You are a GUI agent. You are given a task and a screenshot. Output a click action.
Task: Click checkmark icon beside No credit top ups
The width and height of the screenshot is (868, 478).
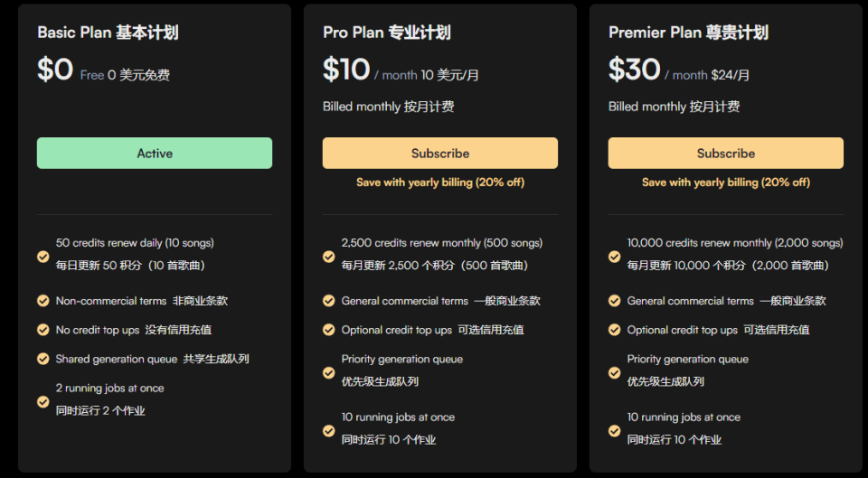(x=43, y=330)
